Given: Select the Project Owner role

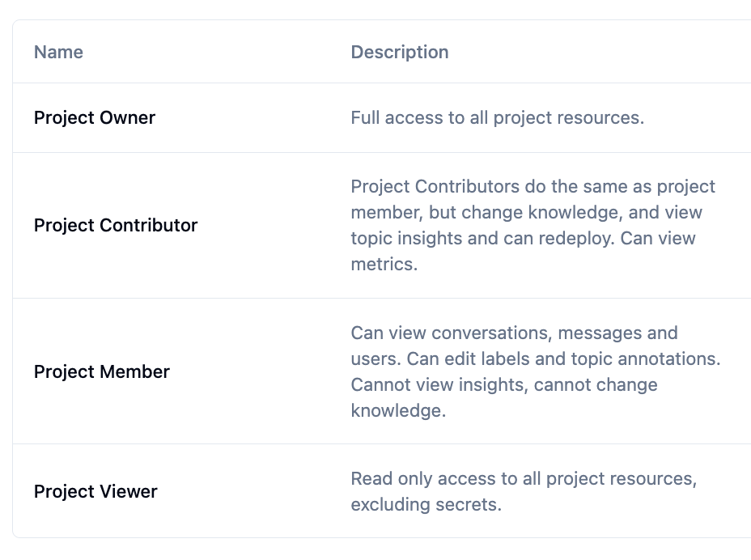Looking at the screenshot, I should pyautogui.click(x=95, y=117).
